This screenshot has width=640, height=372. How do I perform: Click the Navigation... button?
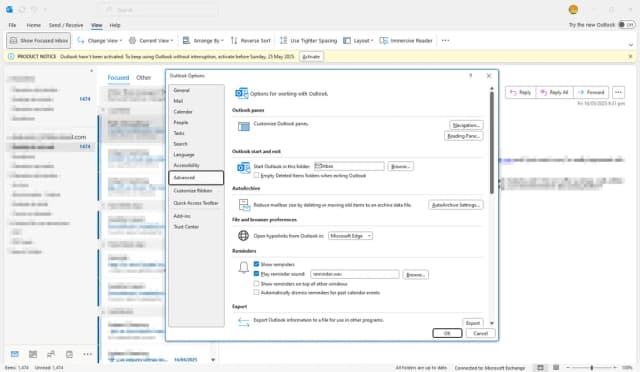click(x=466, y=125)
